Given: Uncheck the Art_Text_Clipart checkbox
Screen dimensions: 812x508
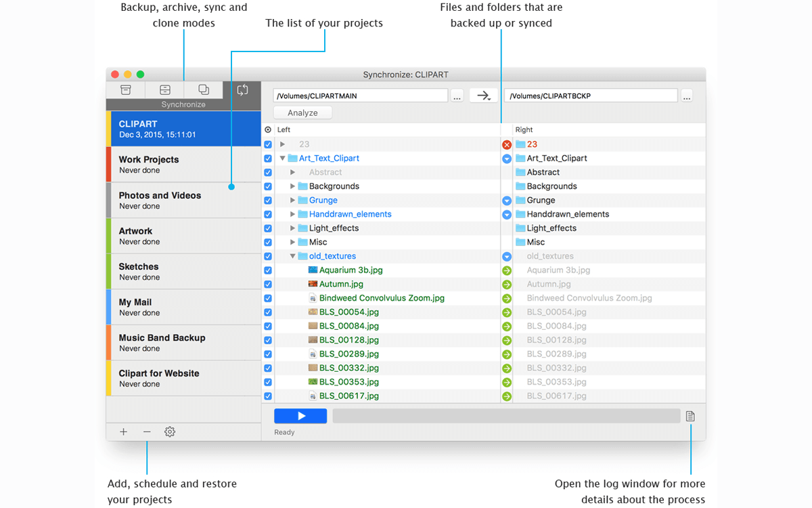Looking at the screenshot, I should (x=268, y=158).
